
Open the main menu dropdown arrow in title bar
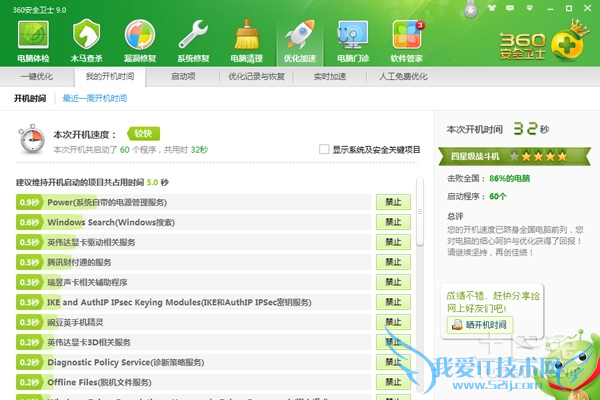coord(530,8)
